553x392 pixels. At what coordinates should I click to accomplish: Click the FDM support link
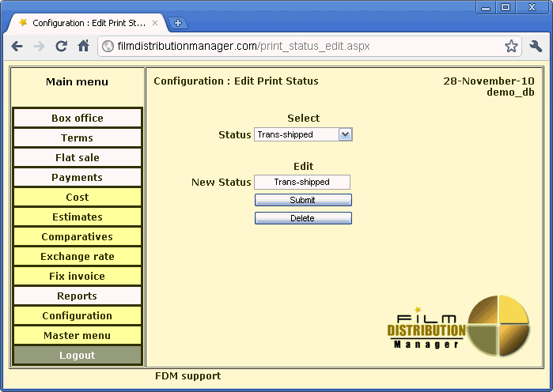click(187, 376)
